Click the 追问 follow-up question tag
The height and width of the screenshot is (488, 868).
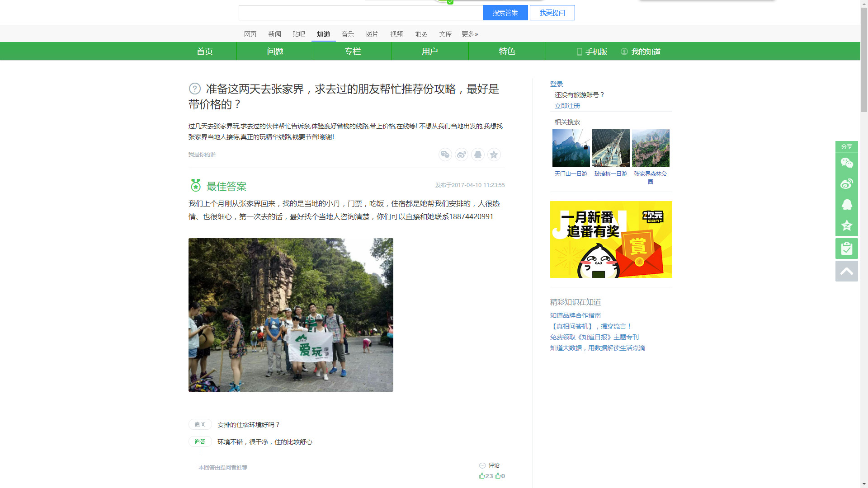tap(200, 424)
